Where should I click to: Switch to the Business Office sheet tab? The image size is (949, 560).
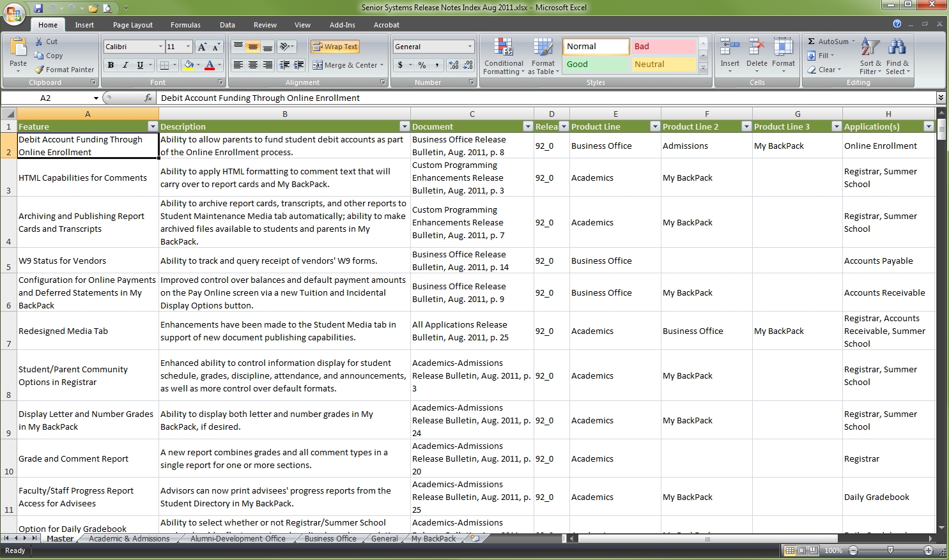pyautogui.click(x=330, y=539)
